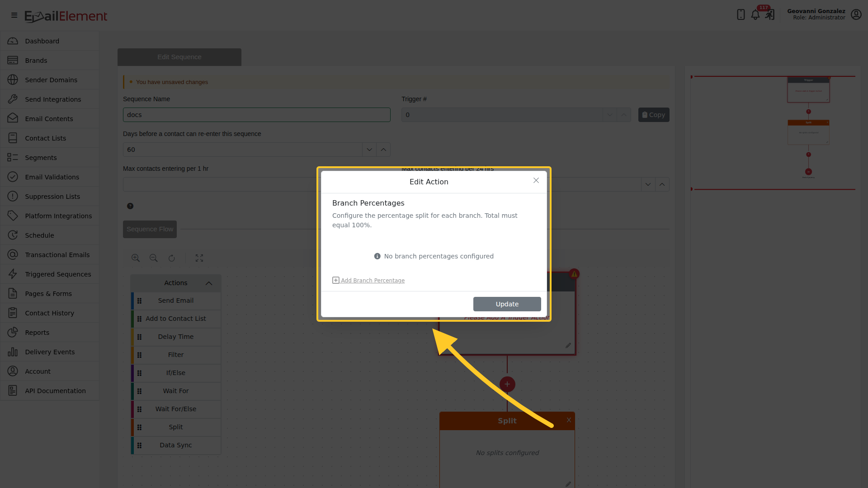
Task: Select the Wait For/Else action
Action: point(176,409)
